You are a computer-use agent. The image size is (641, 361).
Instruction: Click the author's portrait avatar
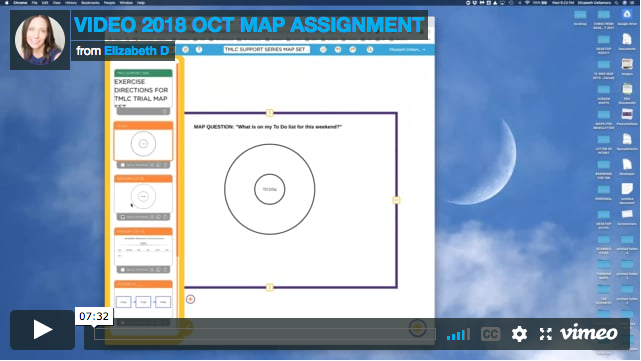pyautogui.click(x=40, y=40)
